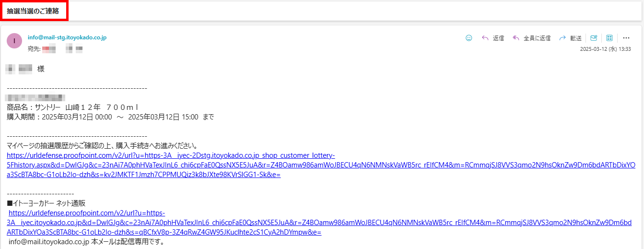Click the subject line 抽選当選のご連絡

(33, 11)
